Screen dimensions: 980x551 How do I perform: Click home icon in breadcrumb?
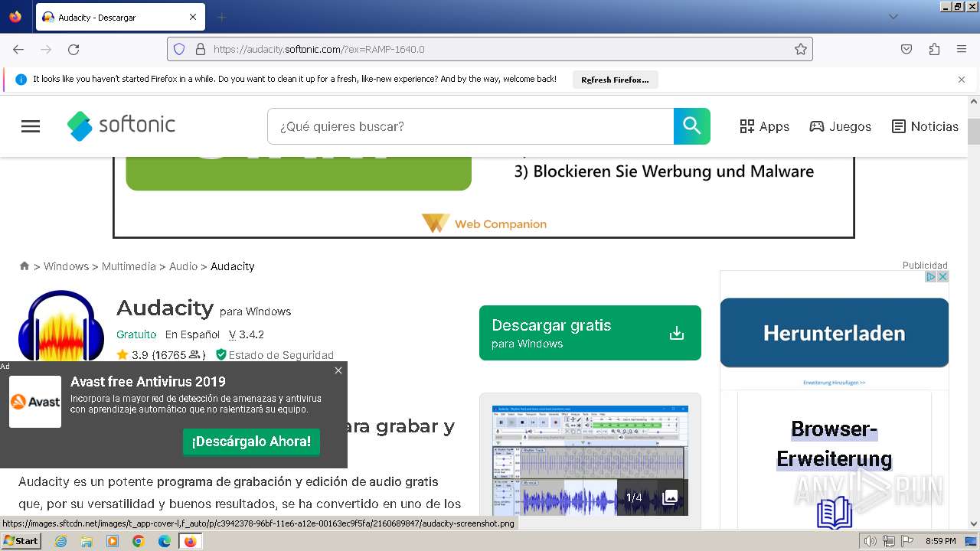click(x=24, y=266)
